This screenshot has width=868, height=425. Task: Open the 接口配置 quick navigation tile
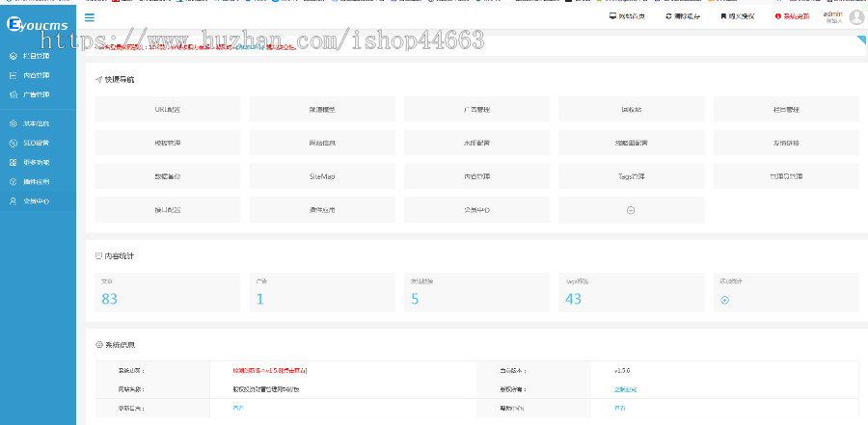[x=167, y=210]
